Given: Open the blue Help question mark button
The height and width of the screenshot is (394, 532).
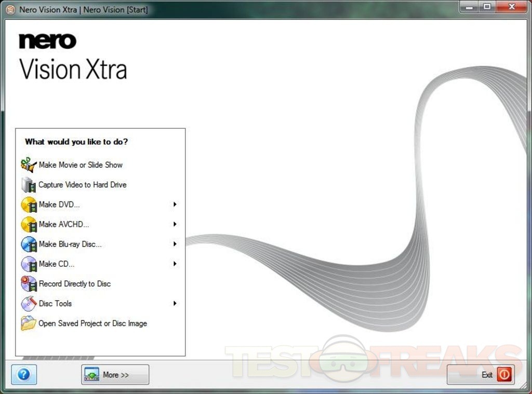Looking at the screenshot, I should tap(24, 374).
